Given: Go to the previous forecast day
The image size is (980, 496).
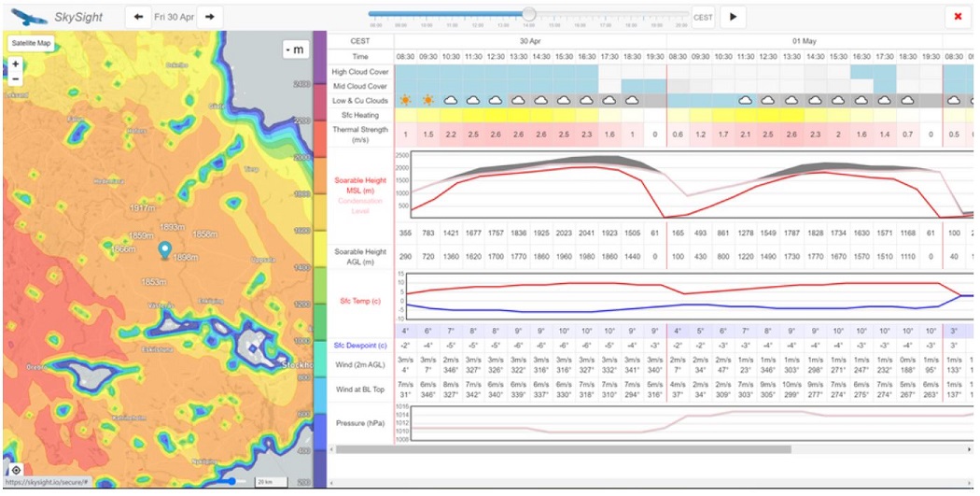Looking at the screenshot, I should click(x=138, y=17).
